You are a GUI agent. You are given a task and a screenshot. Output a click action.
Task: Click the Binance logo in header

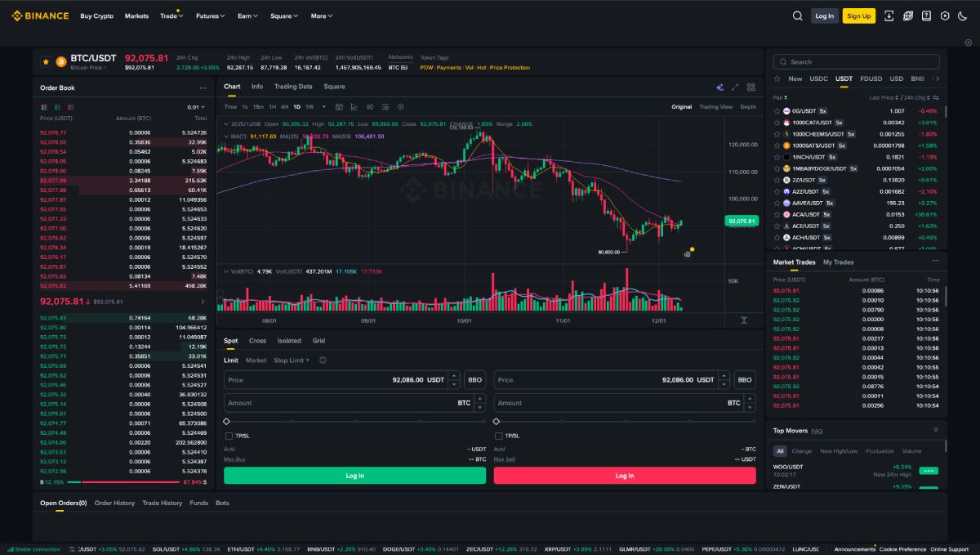pos(39,16)
